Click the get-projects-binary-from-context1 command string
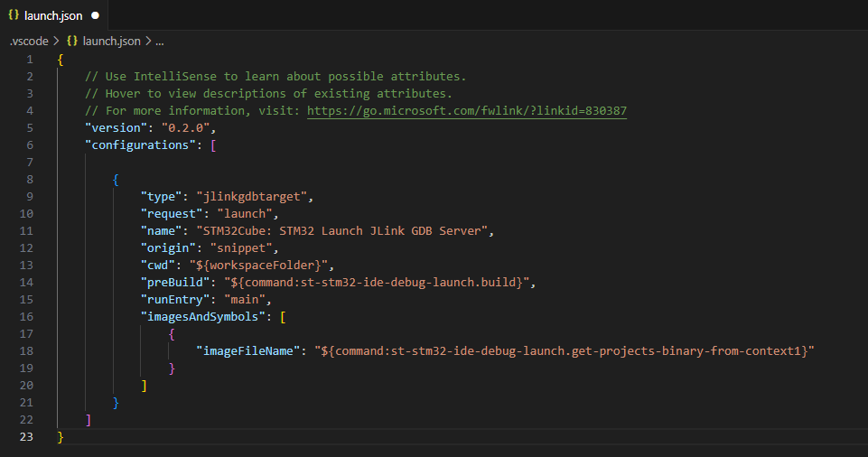868x457 pixels. 568,350
